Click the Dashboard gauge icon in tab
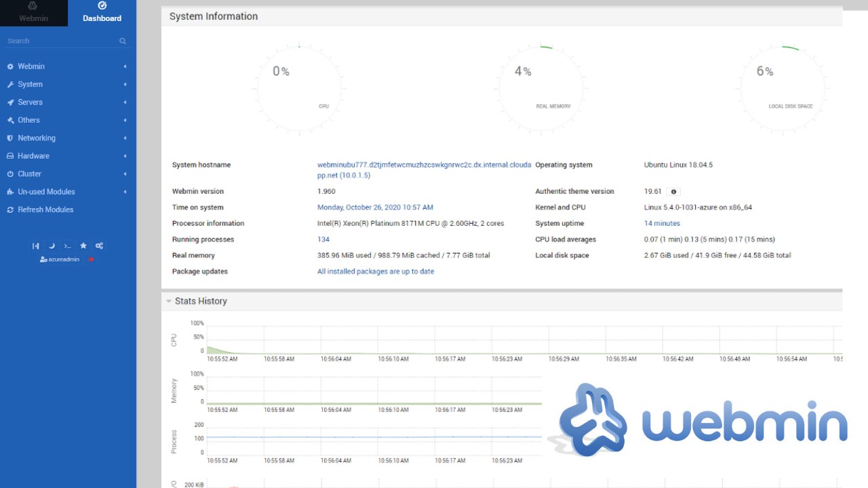 click(102, 5)
